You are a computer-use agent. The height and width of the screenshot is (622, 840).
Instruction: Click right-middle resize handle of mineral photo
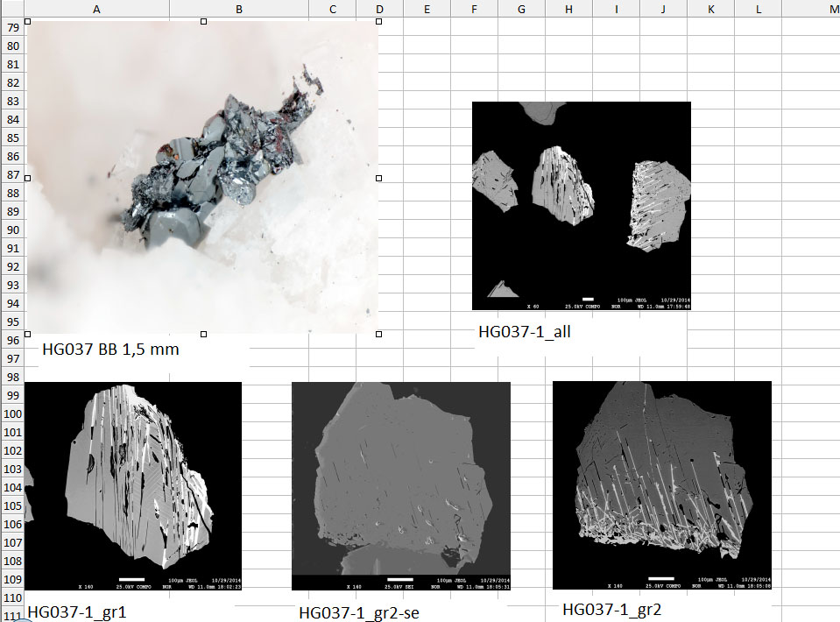coord(378,178)
